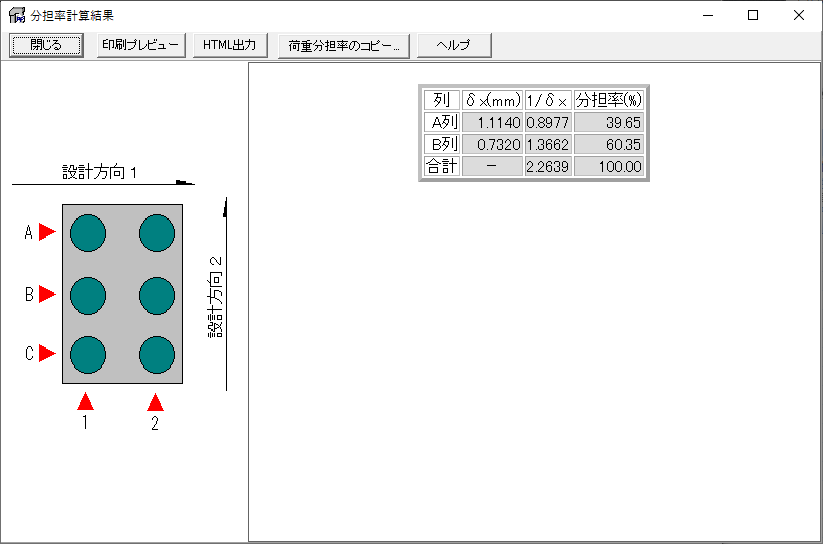Viewport: 823px width, 544px height.
Task: Open ヘルプ
Action: (x=454, y=46)
